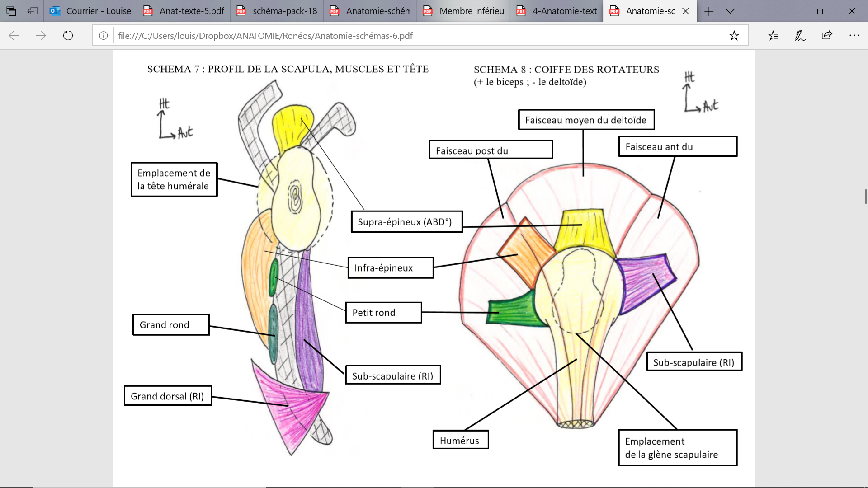The width and height of the screenshot is (868, 488).
Task: Click the address bar URL field
Action: (407, 36)
